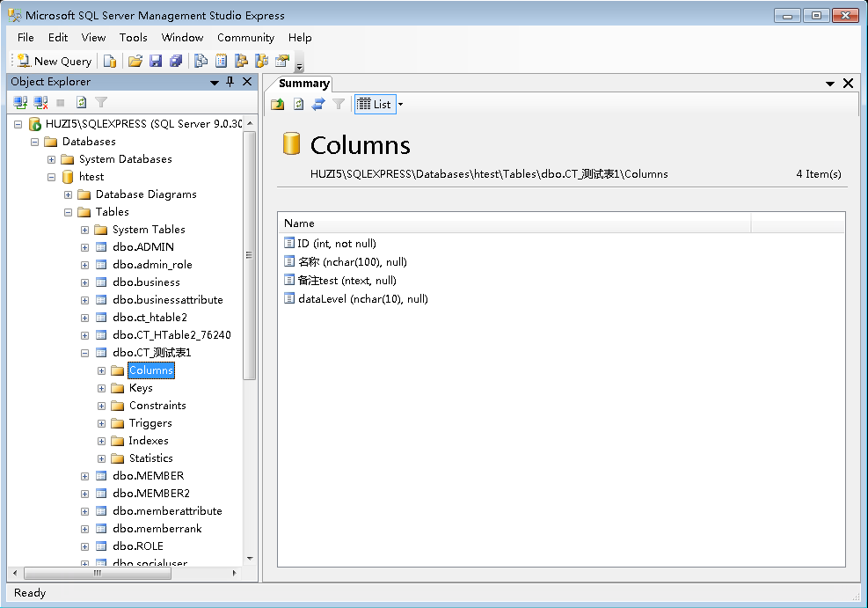
Task: Open the Window menu
Action: [x=182, y=38]
